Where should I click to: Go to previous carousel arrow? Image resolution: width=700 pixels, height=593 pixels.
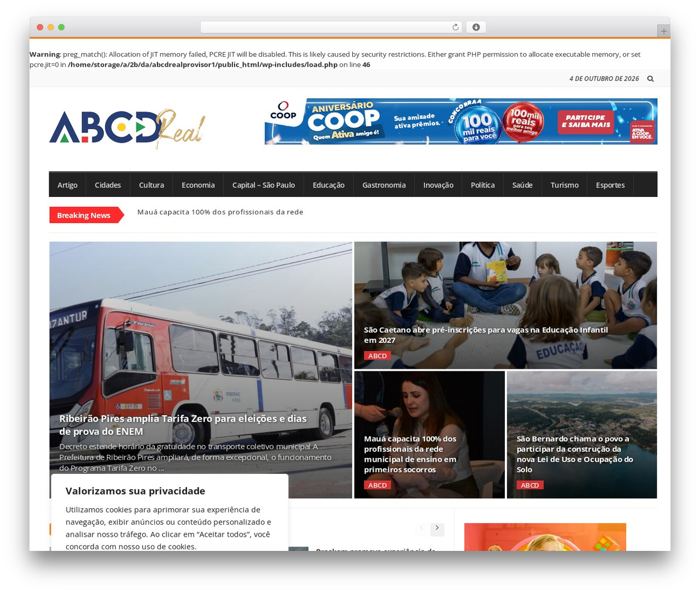point(422,528)
